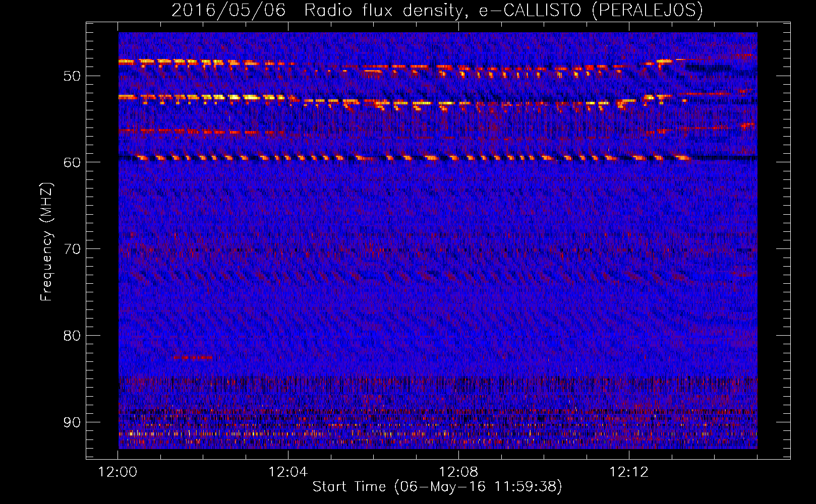816x504 pixels.
Task: Click the 90 frequency tick label
Action: point(72,422)
